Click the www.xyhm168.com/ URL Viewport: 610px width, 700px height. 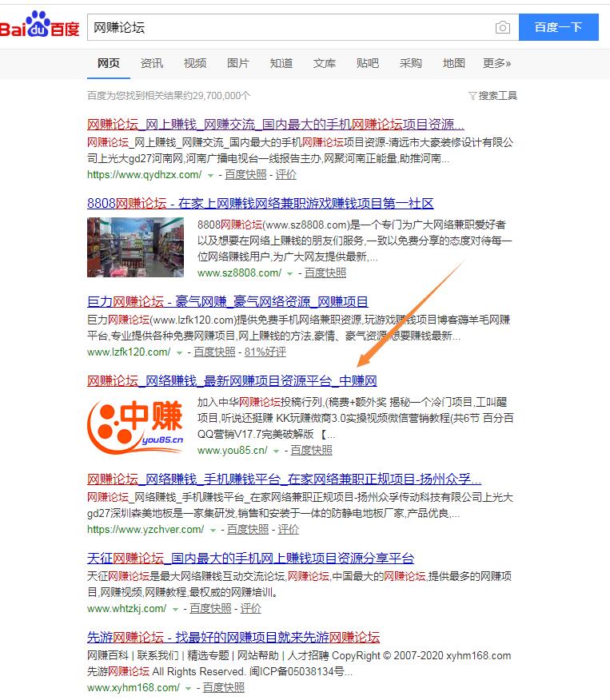(134, 687)
